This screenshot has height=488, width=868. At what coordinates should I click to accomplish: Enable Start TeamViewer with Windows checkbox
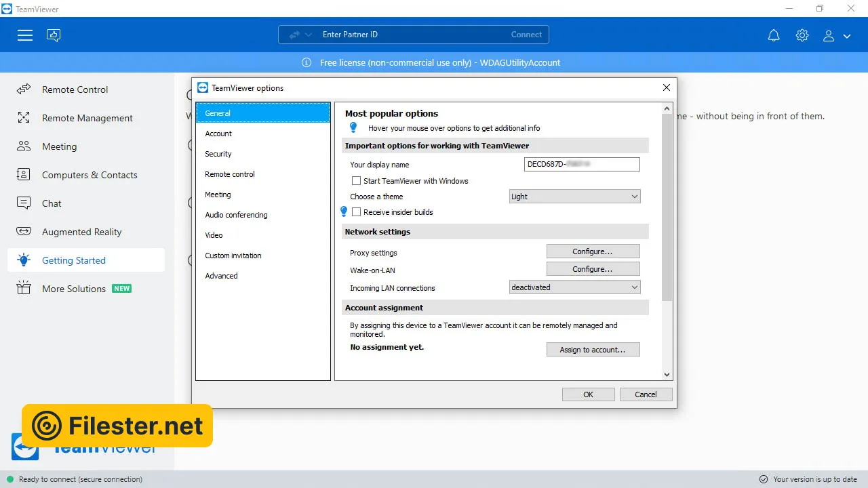tap(356, 181)
